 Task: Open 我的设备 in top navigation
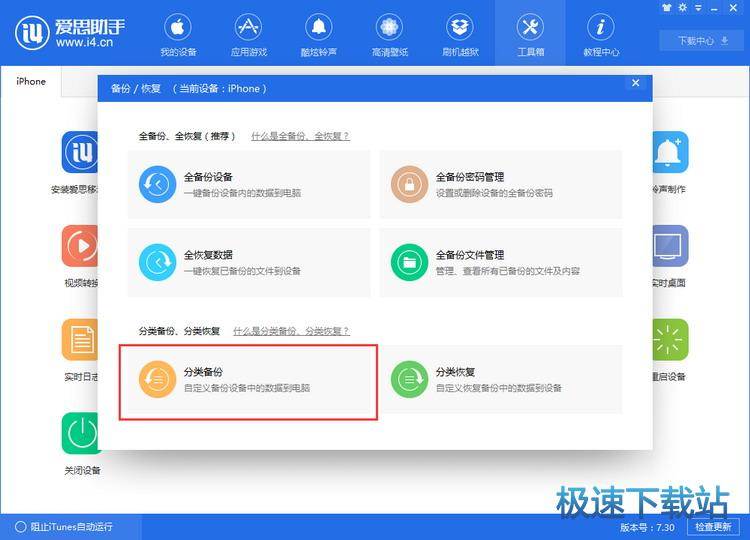pos(178,35)
